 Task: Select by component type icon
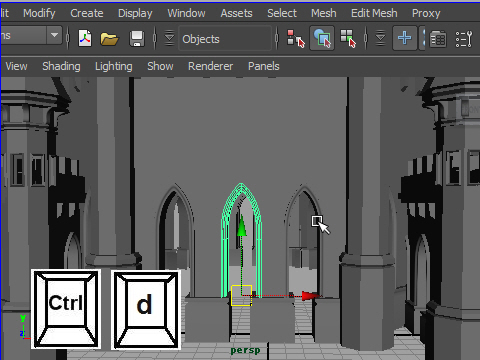348,39
